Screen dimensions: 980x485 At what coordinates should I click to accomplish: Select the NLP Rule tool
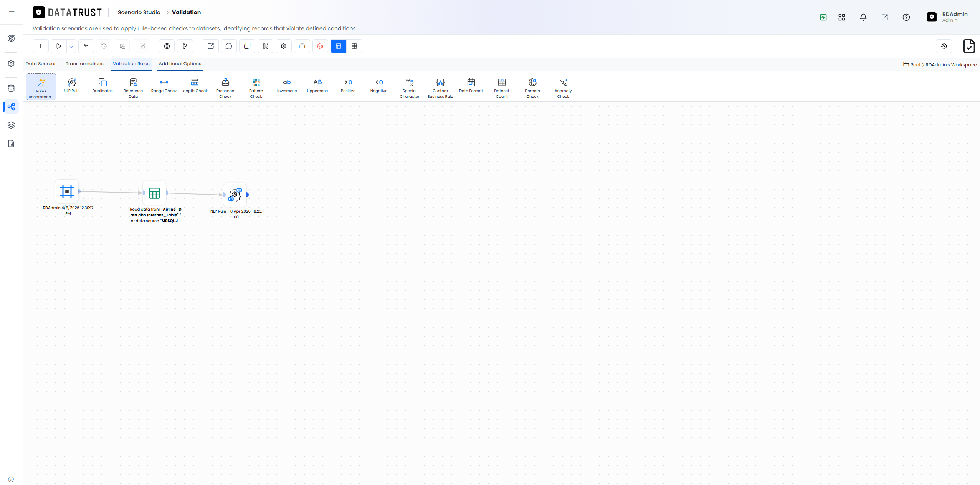coord(72,86)
